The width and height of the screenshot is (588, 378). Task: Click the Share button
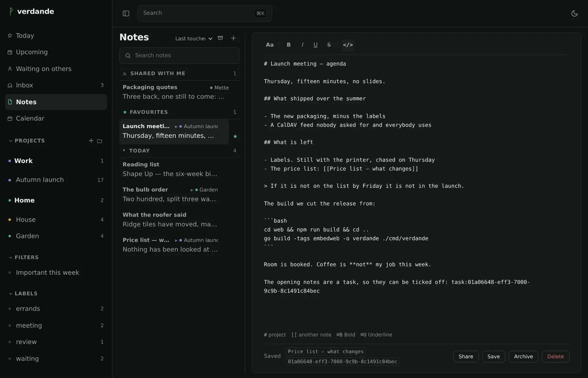[x=466, y=356]
